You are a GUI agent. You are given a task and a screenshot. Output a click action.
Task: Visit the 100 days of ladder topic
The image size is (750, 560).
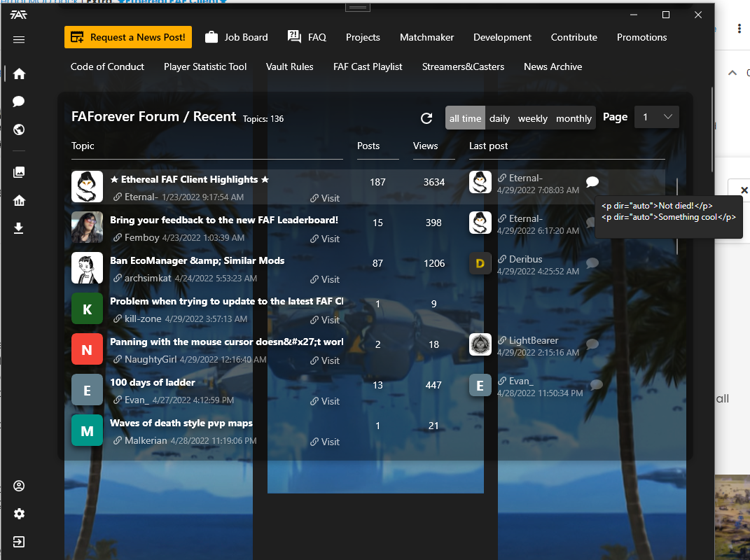pyautogui.click(x=325, y=401)
